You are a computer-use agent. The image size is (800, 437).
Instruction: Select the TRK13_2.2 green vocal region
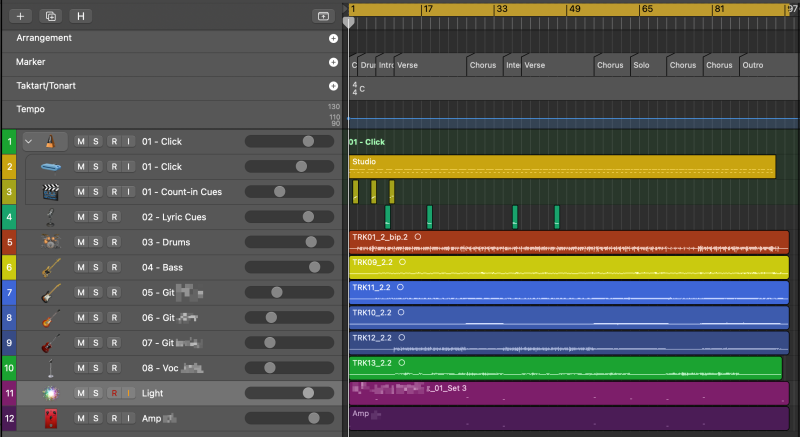[565, 368]
